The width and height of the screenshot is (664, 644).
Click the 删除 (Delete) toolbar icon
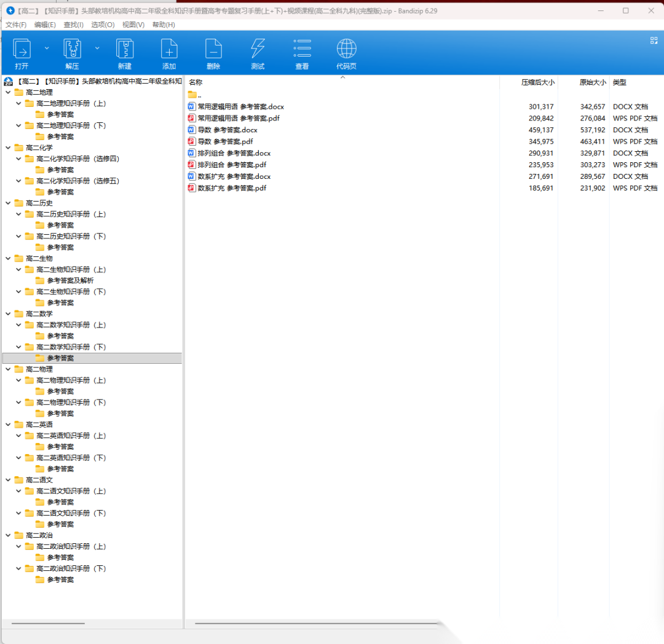click(213, 49)
